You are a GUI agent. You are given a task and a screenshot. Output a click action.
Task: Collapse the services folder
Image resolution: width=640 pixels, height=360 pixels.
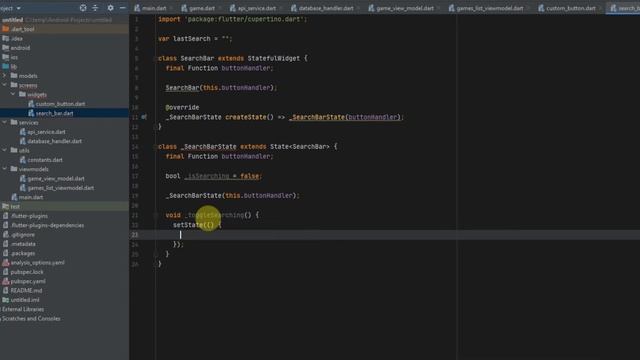(4, 122)
